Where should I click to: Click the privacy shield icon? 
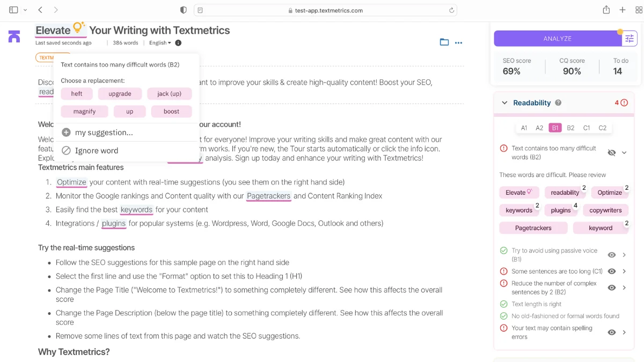pyautogui.click(x=184, y=10)
